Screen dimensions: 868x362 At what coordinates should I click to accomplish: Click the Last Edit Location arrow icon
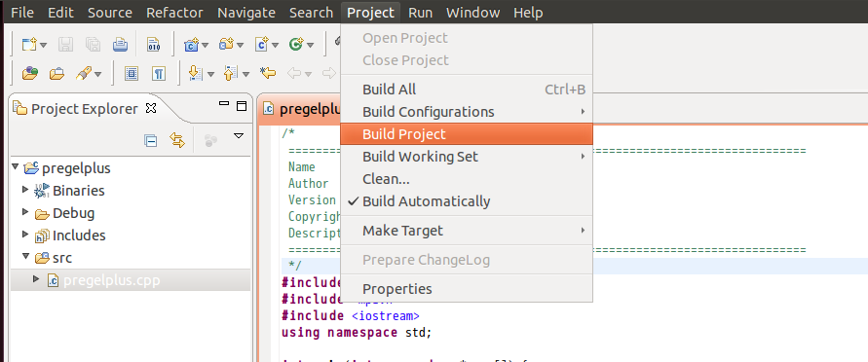click(x=267, y=73)
